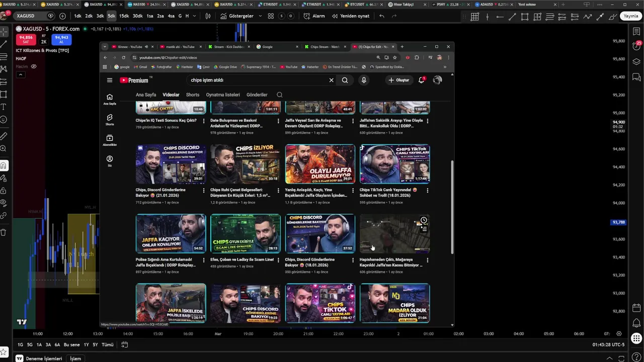The image size is (644, 362).
Task: Toggle the S session marker button
Action: pos(282,16)
